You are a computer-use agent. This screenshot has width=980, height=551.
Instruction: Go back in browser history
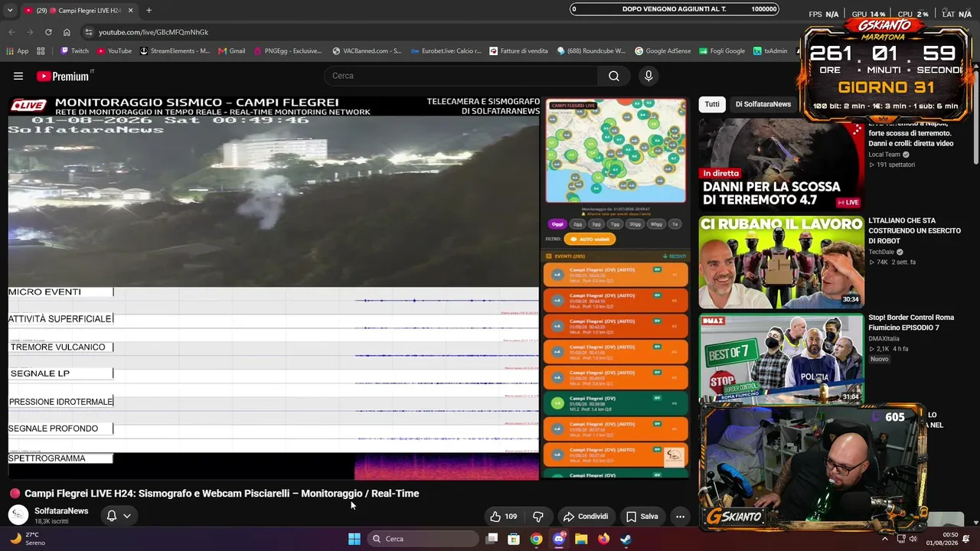[11, 32]
